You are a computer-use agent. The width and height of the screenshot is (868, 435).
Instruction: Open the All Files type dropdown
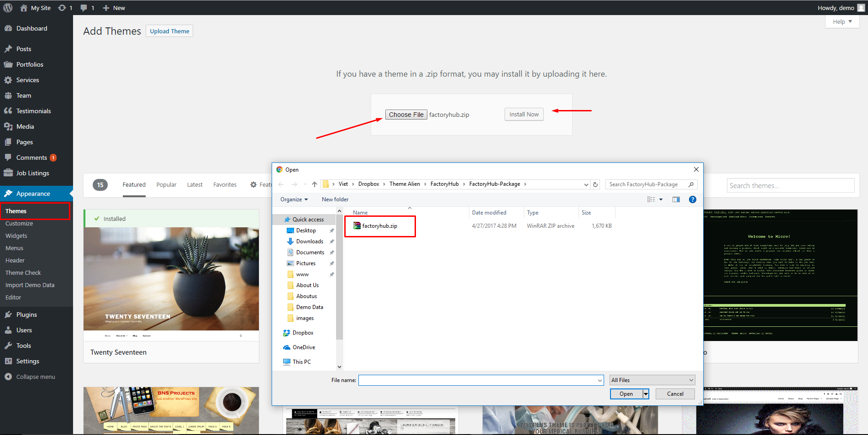(x=652, y=380)
